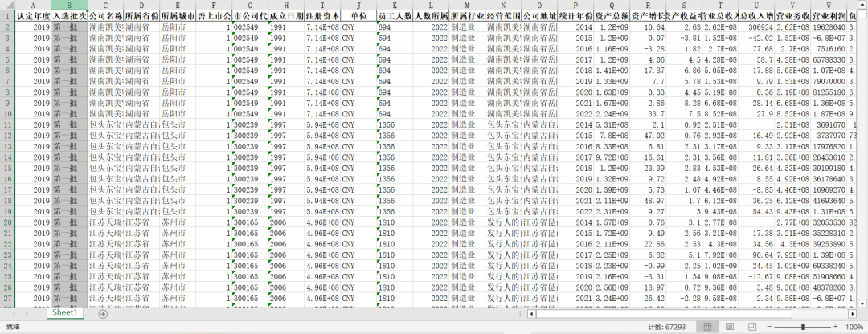Select row 19 header
Image resolution: width=868 pixels, height=334 pixels.
(7, 211)
